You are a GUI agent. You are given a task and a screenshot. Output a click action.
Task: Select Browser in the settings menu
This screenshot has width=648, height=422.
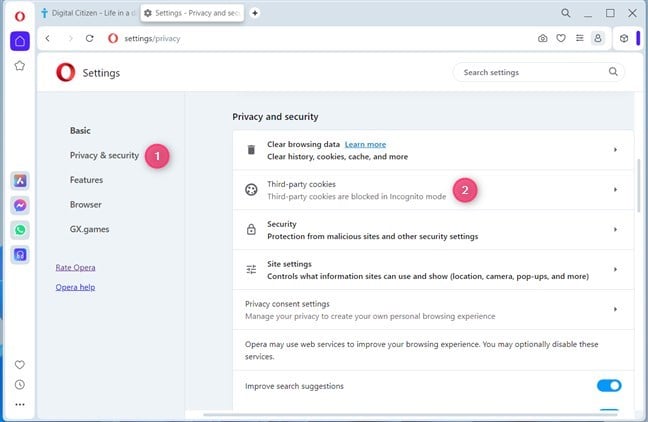pos(86,205)
